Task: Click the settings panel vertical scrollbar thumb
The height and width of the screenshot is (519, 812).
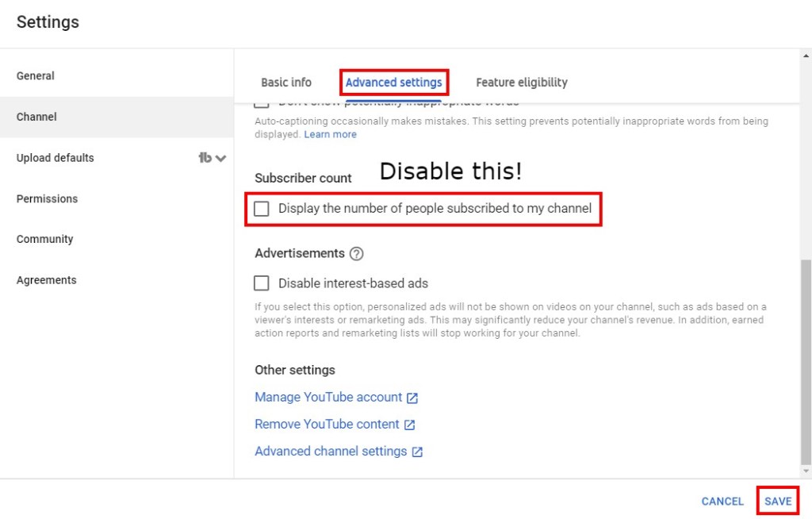Action: (806, 361)
